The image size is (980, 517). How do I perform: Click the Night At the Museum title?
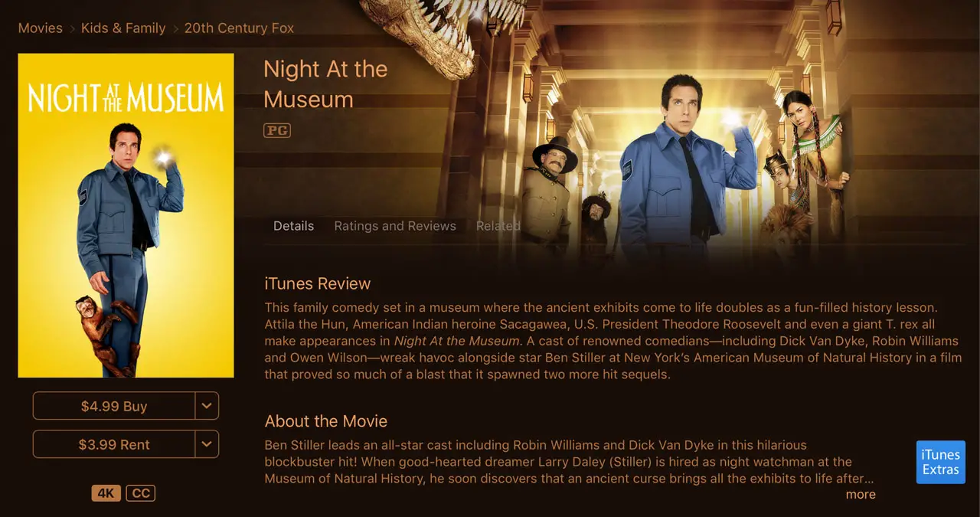[325, 84]
